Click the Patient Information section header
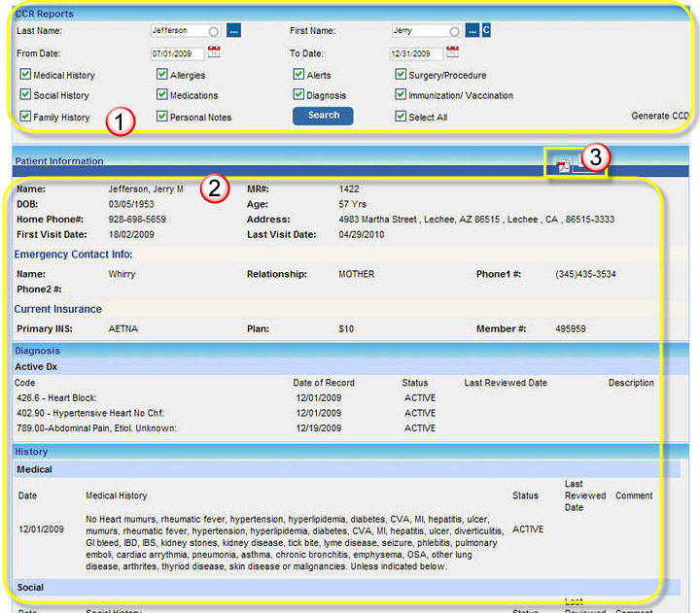 (58, 161)
